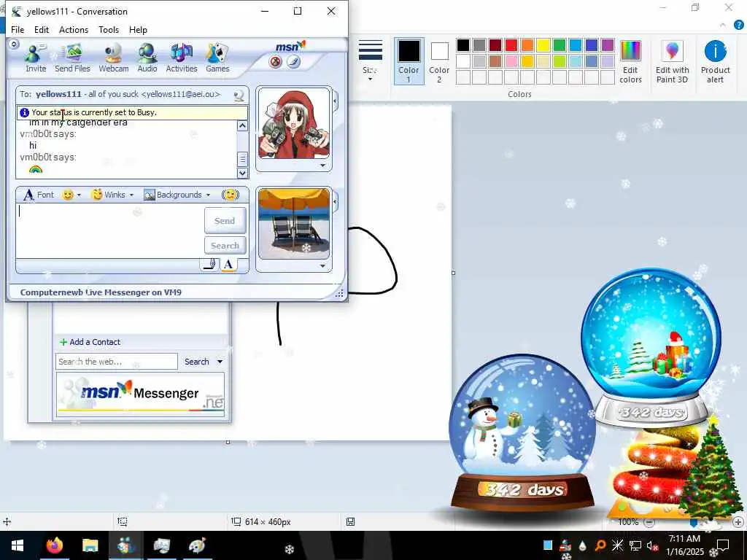Click the Invite icon in Messenger toolbar
This screenshot has width=747, height=560.
coord(35,58)
